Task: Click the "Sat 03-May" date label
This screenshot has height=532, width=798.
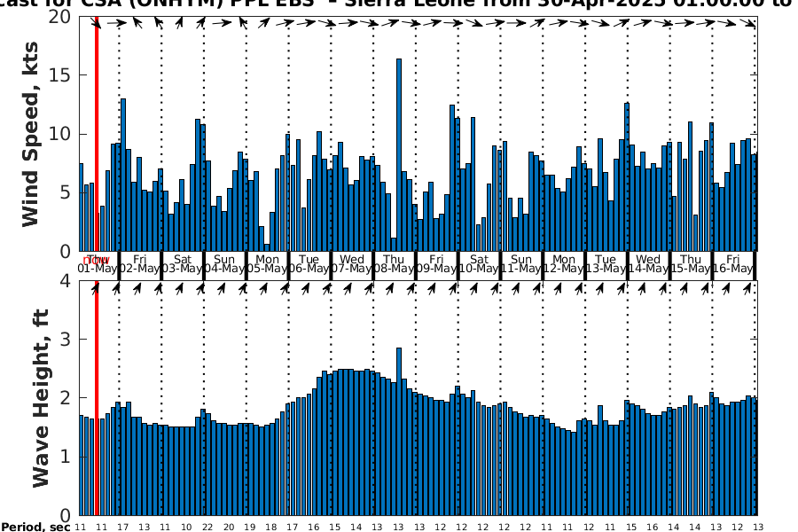Action: coord(182,264)
